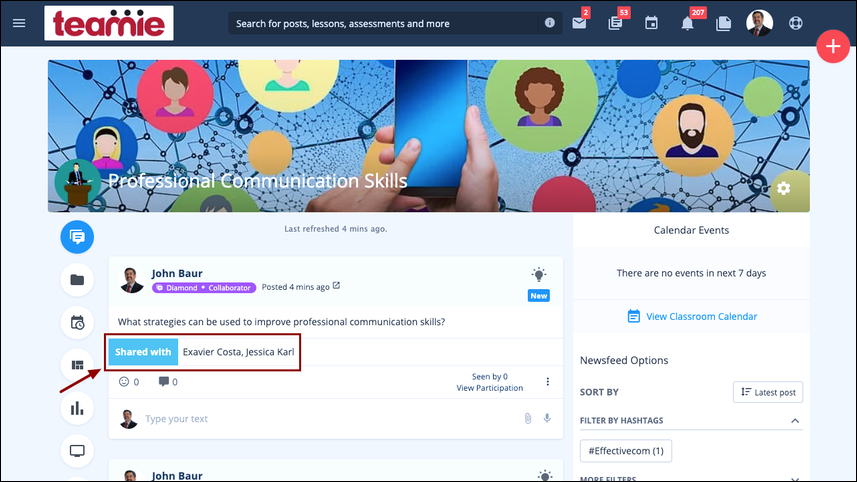Collapse the Filter by Hashtags section
The height and width of the screenshot is (482, 857).
[795, 421]
